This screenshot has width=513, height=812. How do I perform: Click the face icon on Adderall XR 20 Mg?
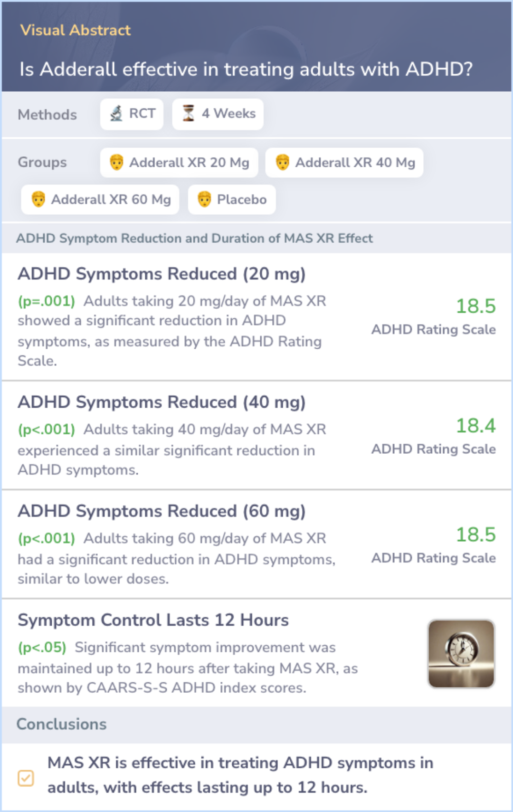point(116,162)
